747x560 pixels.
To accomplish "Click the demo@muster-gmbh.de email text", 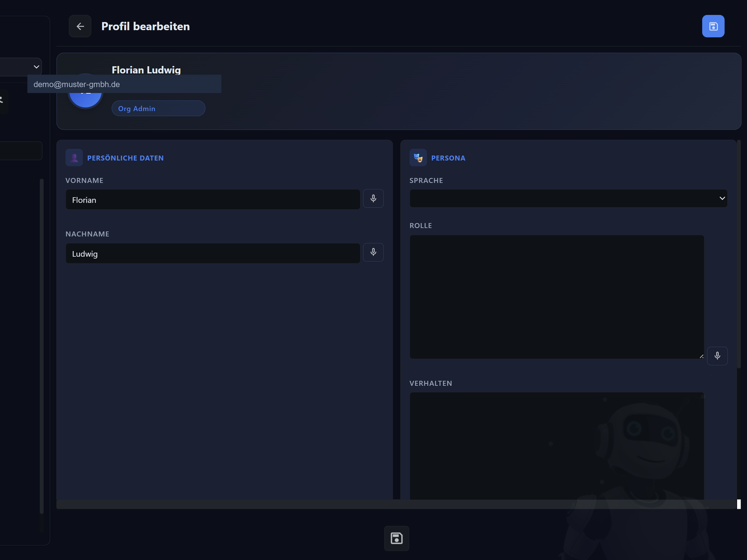I will tap(77, 84).
